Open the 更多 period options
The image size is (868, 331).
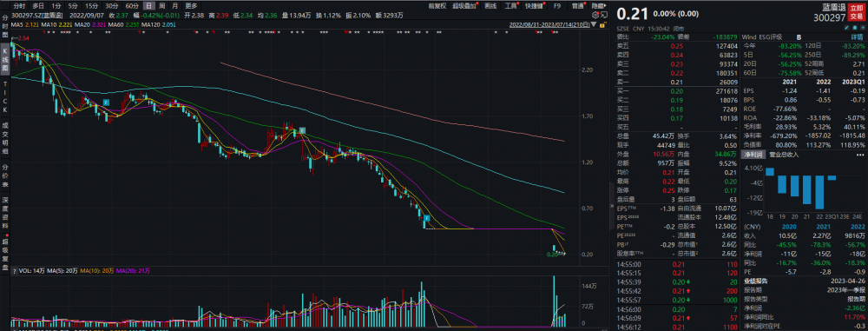pos(191,5)
